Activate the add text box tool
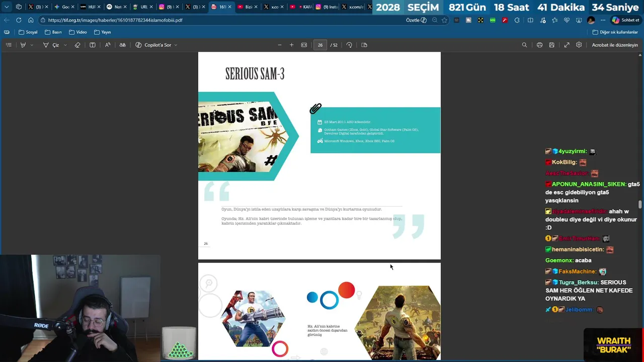The image size is (644, 362). [93, 45]
